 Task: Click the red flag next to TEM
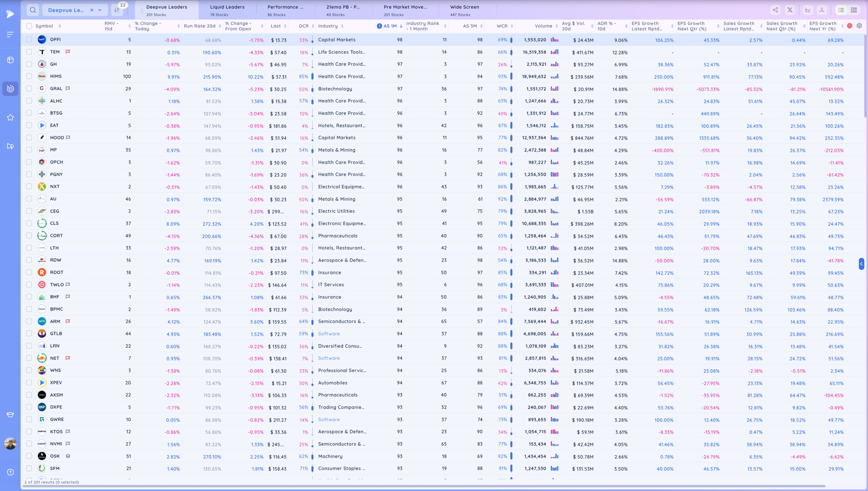[68, 52]
